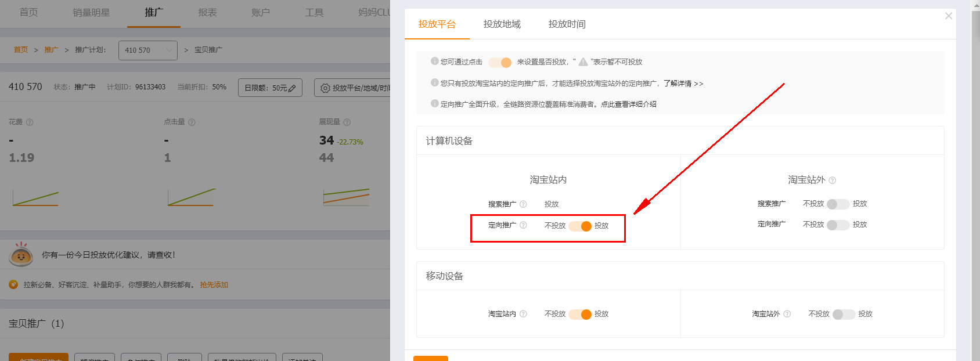
Task: Click the 日限额: 50元 edit button
Action: coord(270,88)
